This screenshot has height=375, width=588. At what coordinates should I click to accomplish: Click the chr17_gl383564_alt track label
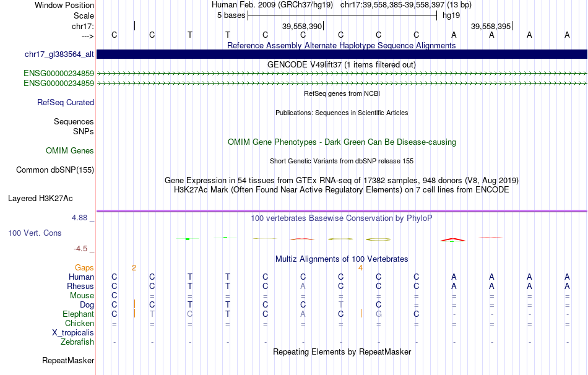59,54
